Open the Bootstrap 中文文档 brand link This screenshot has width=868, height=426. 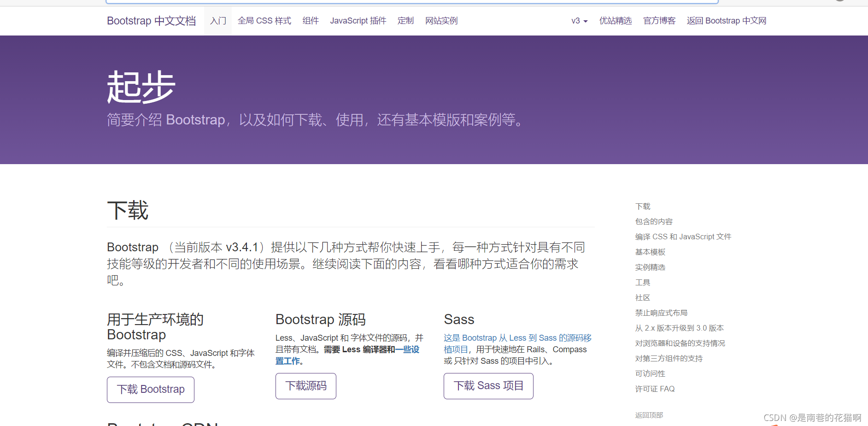(x=151, y=21)
